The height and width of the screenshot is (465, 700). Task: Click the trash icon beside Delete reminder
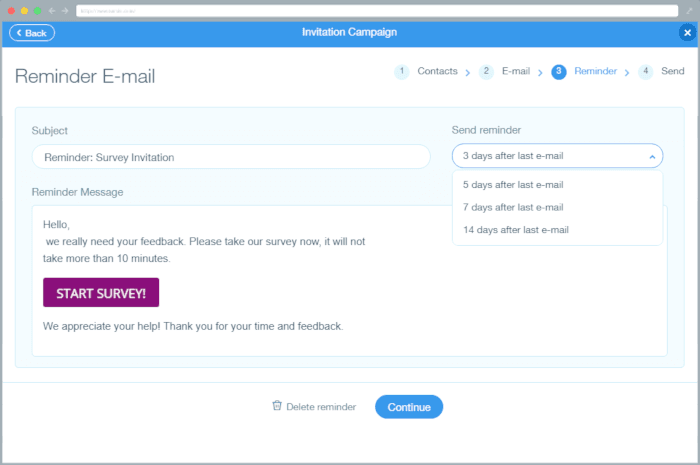point(277,406)
